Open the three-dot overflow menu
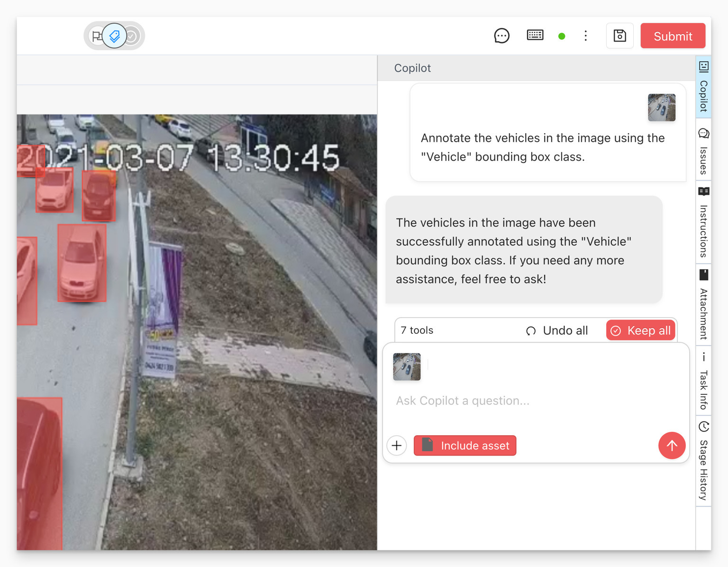This screenshot has height=567, width=728. [x=586, y=36]
